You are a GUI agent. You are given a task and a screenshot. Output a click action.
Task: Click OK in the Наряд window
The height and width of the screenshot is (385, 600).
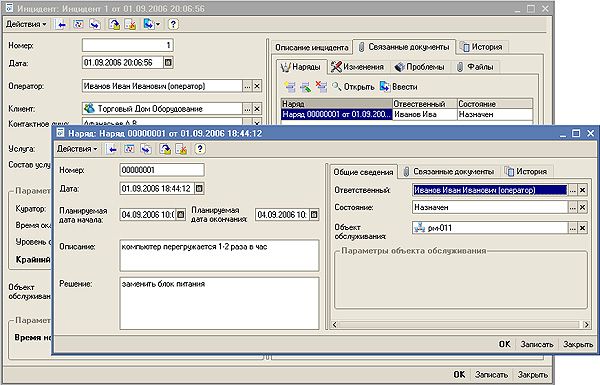click(x=505, y=344)
